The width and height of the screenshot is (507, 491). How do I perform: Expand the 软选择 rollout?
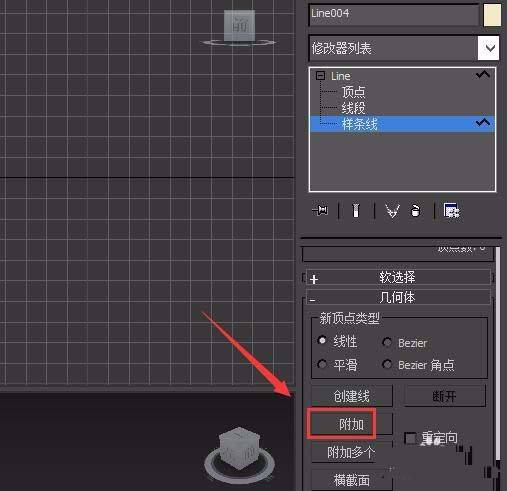tap(398, 277)
